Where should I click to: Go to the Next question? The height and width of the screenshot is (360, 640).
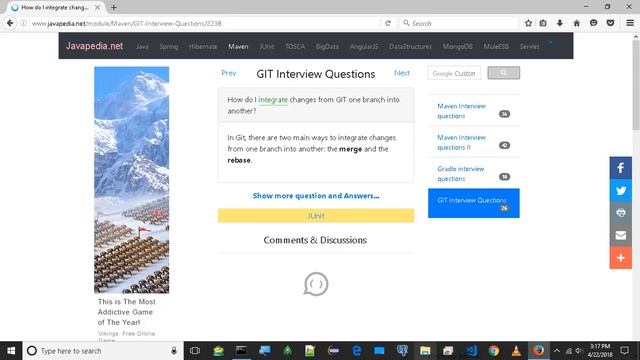click(402, 73)
